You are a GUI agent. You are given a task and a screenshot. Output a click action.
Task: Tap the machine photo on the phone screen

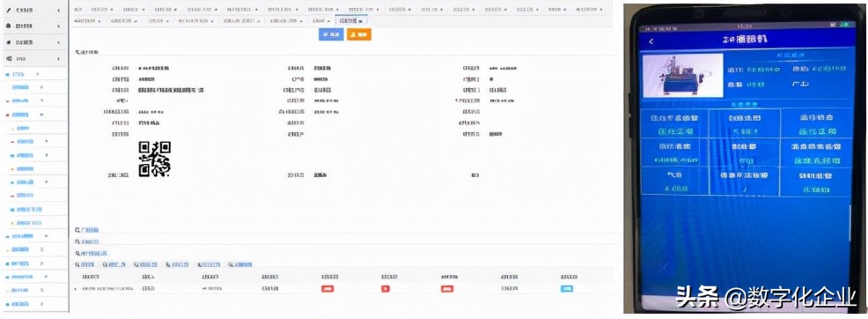[683, 75]
